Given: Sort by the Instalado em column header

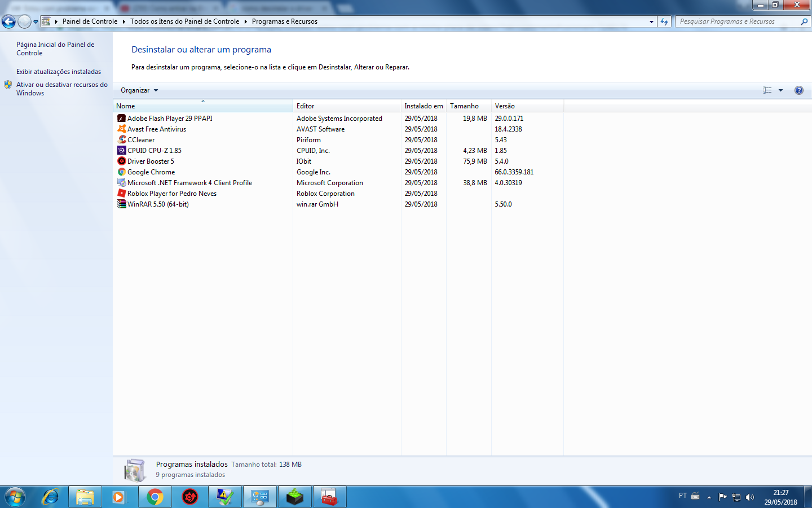Looking at the screenshot, I should point(423,106).
